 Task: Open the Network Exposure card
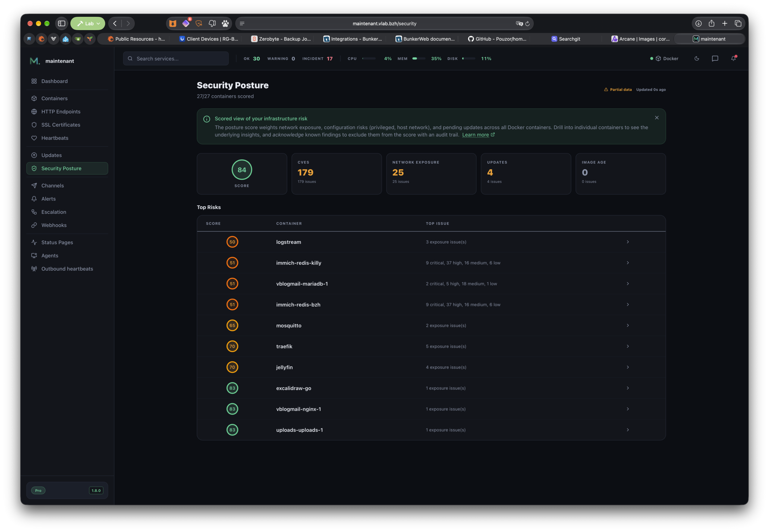(431, 174)
